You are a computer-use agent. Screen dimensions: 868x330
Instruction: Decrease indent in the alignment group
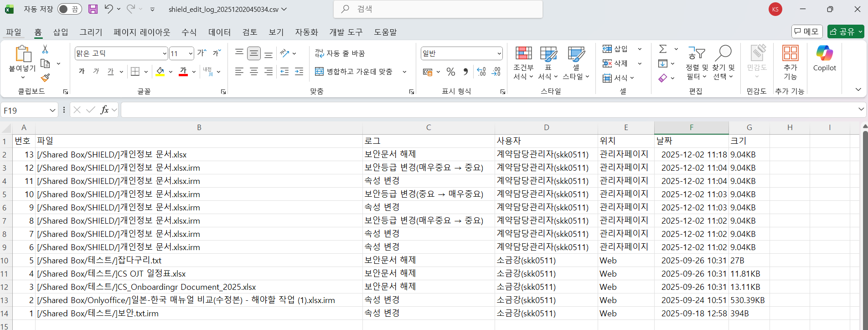point(284,71)
